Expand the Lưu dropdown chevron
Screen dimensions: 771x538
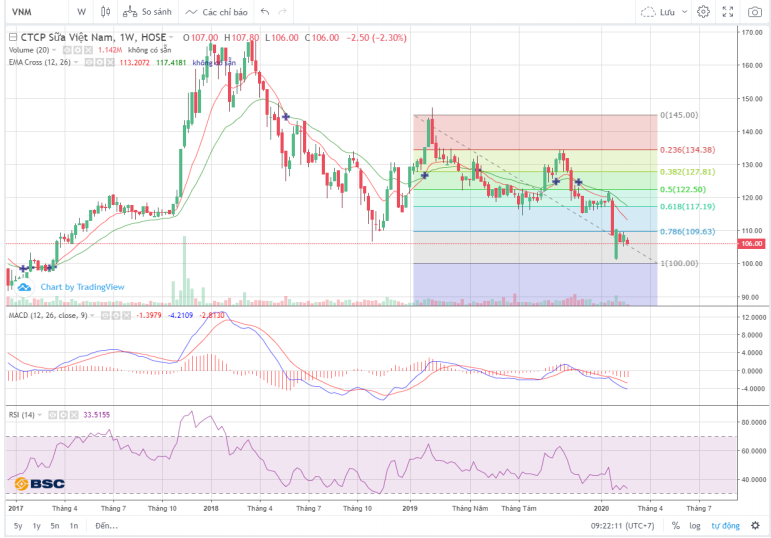point(684,12)
